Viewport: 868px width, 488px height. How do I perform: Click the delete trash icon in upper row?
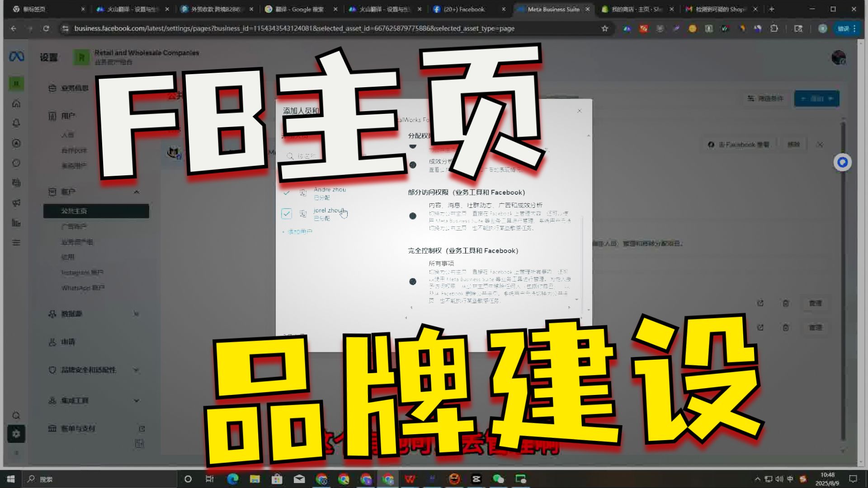tap(786, 303)
